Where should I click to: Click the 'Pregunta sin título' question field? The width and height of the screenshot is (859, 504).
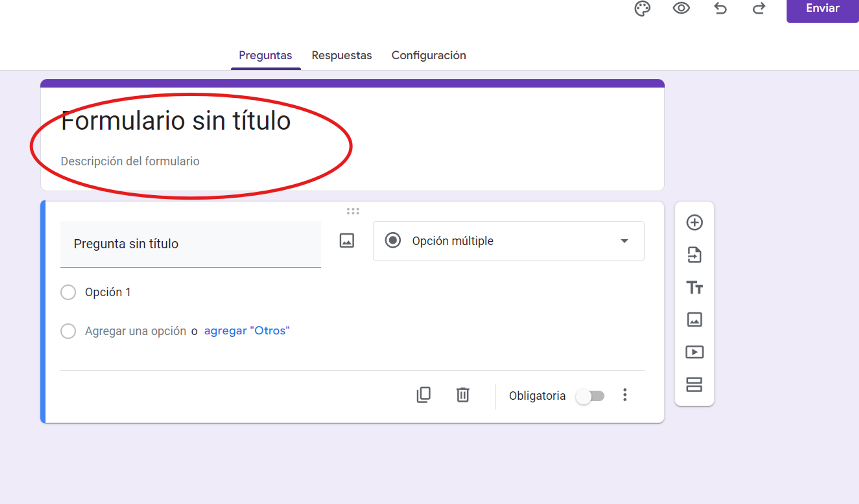tap(191, 244)
